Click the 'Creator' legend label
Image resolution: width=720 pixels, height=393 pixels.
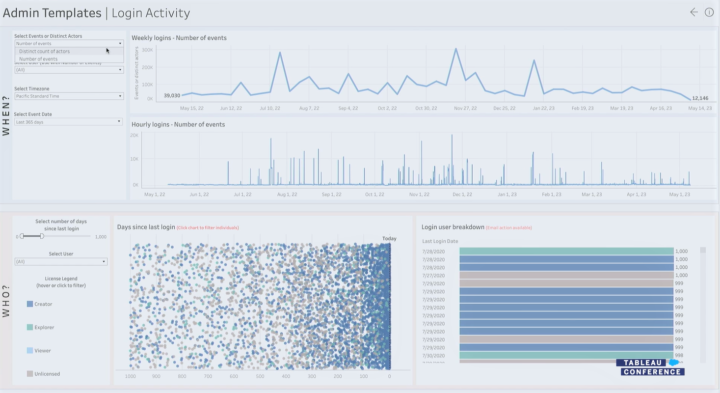tap(43, 304)
